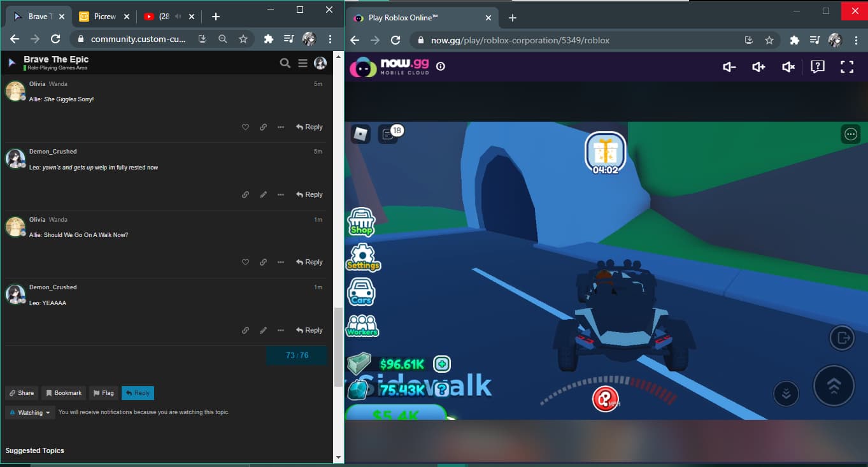Switch to the Picrew browser tab
This screenshot has height=467, width=868.
(102, 17)
